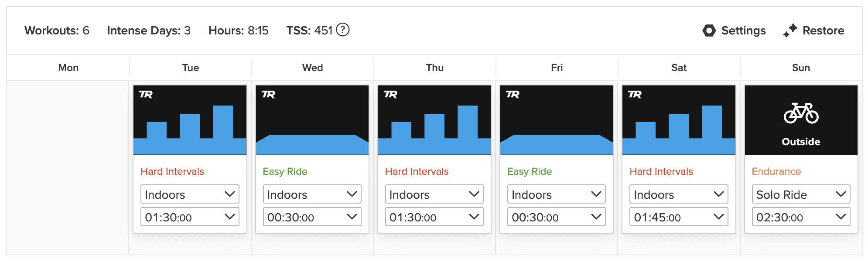The image size is (868, 265).
Task: Click the TR logo on Saturday's workout
Action: (x=634, y=95)
